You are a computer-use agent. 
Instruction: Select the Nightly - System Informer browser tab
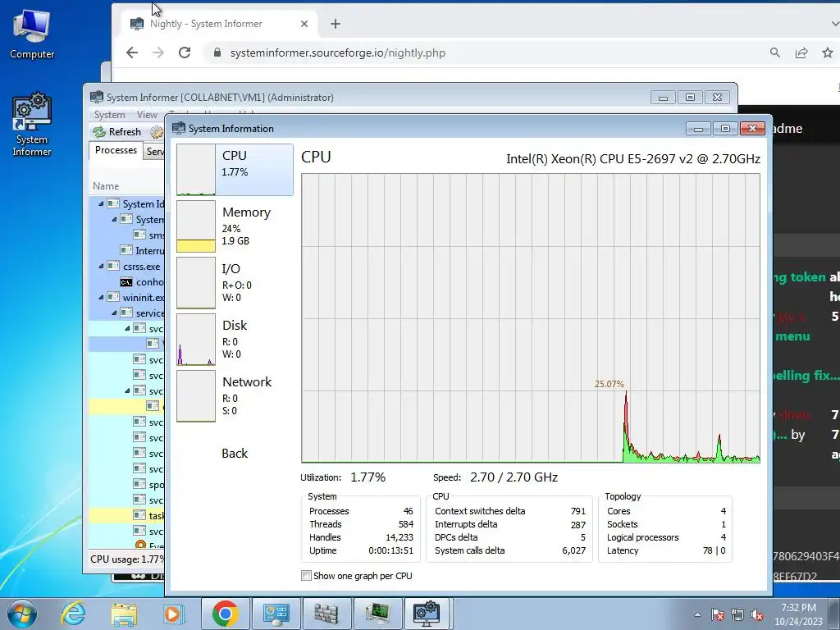(219, 24)
